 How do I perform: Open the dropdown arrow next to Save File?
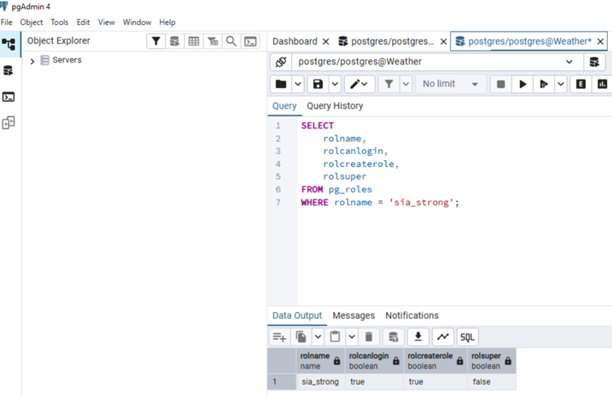click(x=335, y=84)
